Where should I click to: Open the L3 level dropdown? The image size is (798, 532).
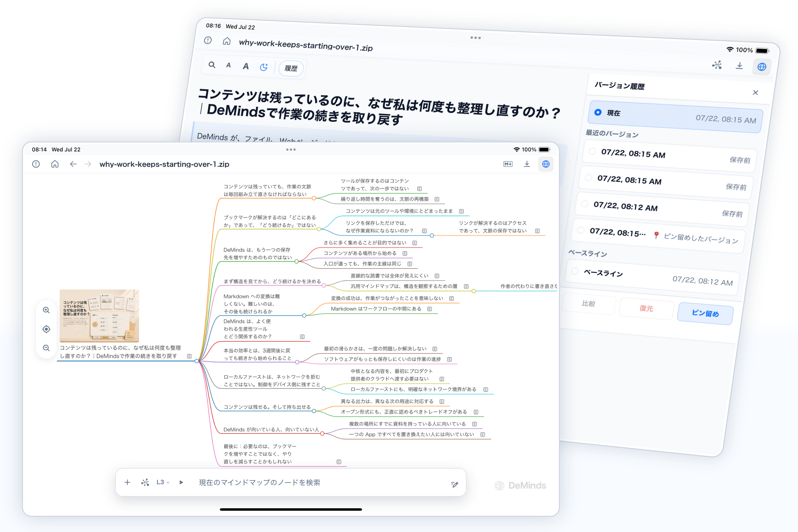[x=163, y=482]
